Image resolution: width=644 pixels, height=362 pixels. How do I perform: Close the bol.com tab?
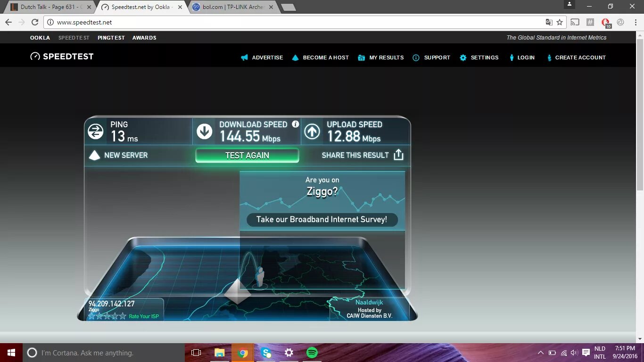271,7
